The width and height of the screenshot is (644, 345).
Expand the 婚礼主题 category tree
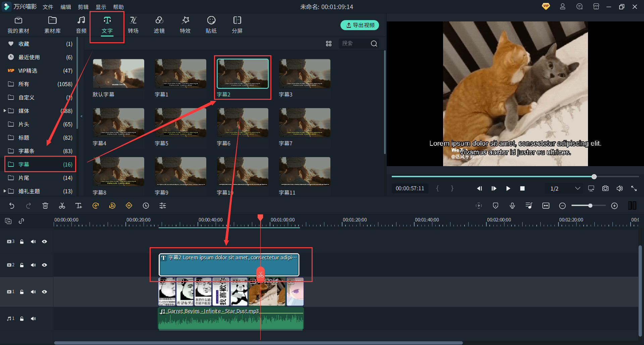coord(5,191)
